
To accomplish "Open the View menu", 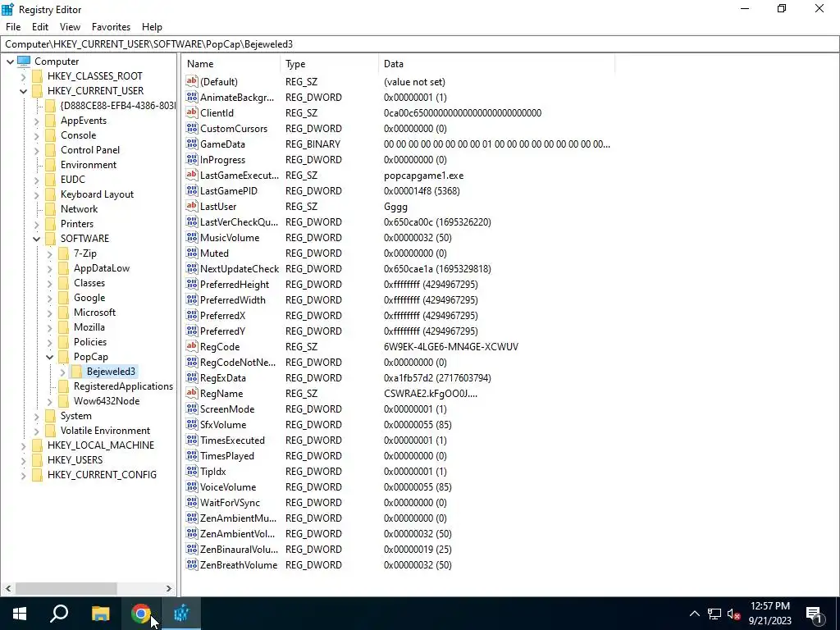I will 70,27.
